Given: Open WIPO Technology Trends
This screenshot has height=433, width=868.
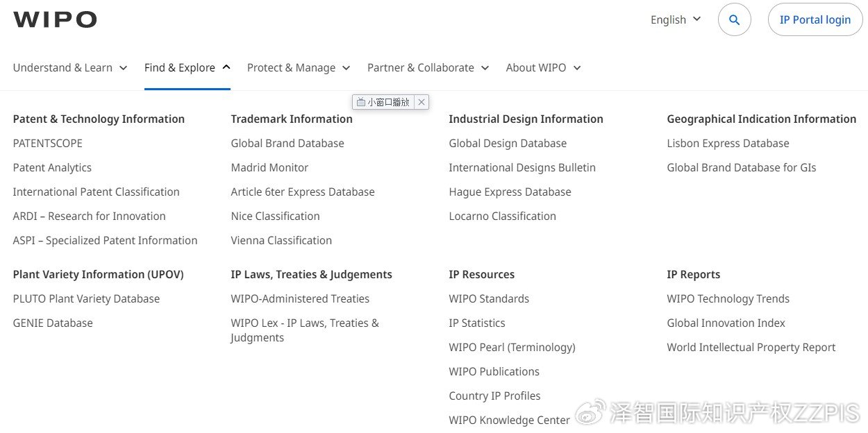Looking at the screenshot, I should (728, 298).
